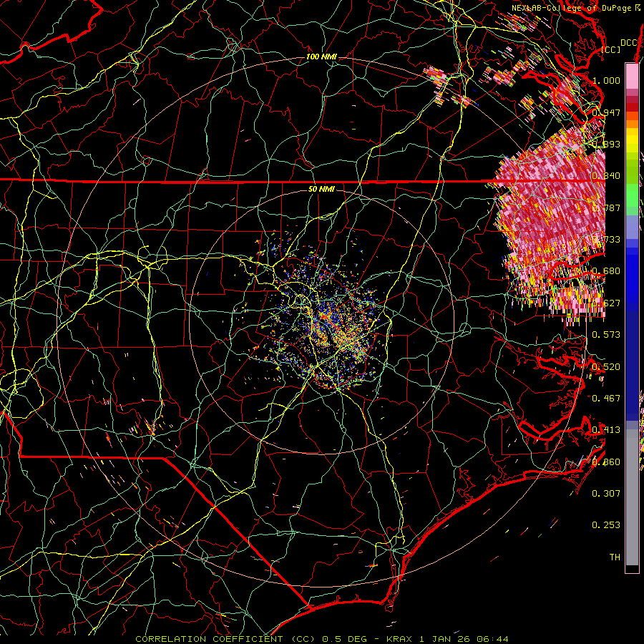Click the 'DCC' label above the legend
Viewport: 644px width, 644px height.
pyautogui.click(x=628, y=43)
